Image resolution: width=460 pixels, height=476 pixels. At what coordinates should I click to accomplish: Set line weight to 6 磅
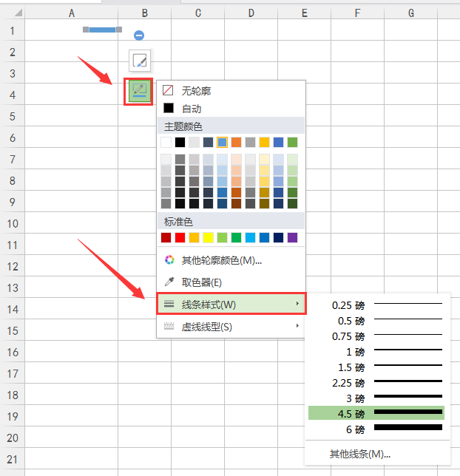[x=376, y=429]
